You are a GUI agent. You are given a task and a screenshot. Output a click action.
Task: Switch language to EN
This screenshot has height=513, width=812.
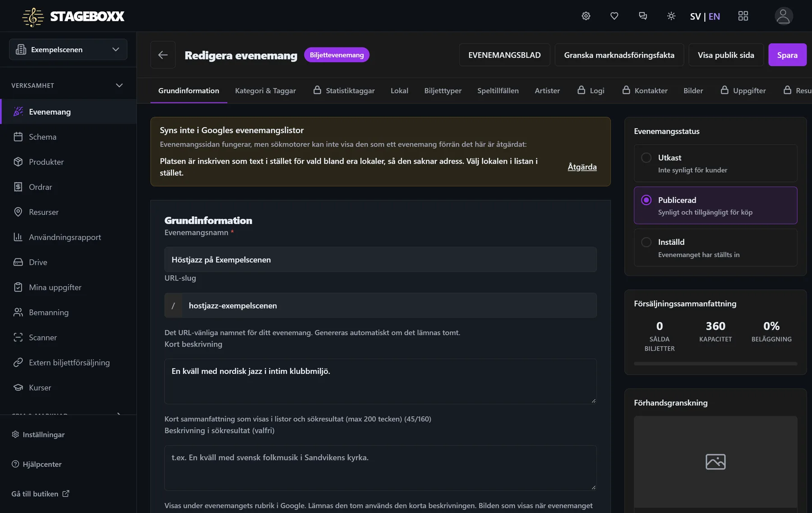(714, 17)
